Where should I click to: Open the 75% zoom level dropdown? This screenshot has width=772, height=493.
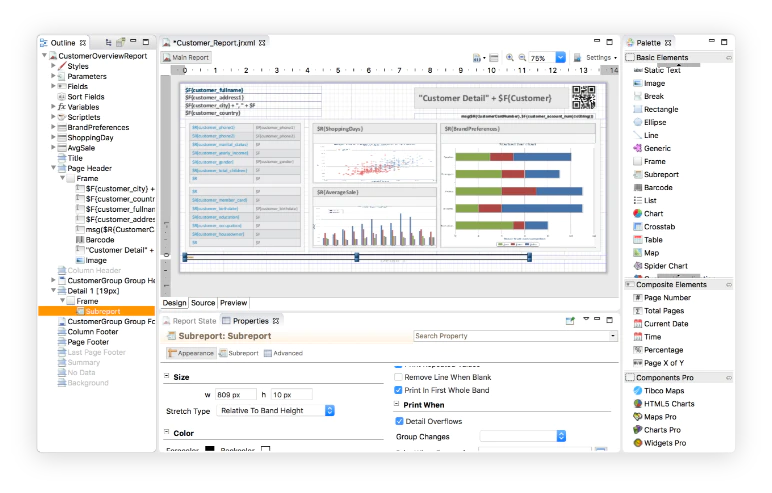[560, 58]
